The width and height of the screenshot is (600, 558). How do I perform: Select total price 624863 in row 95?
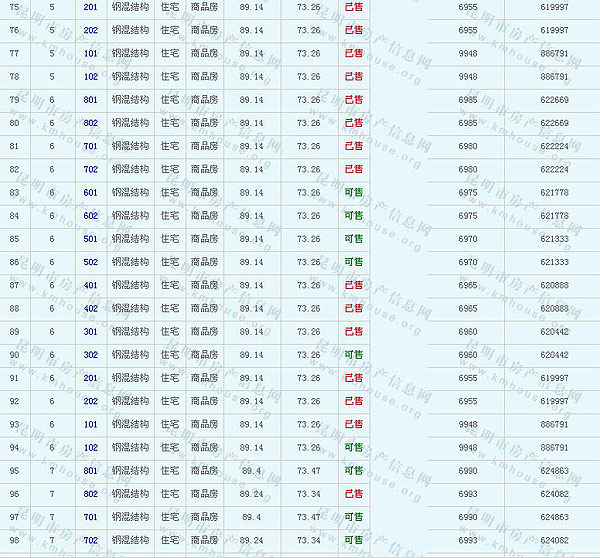(x=554, y=470)
